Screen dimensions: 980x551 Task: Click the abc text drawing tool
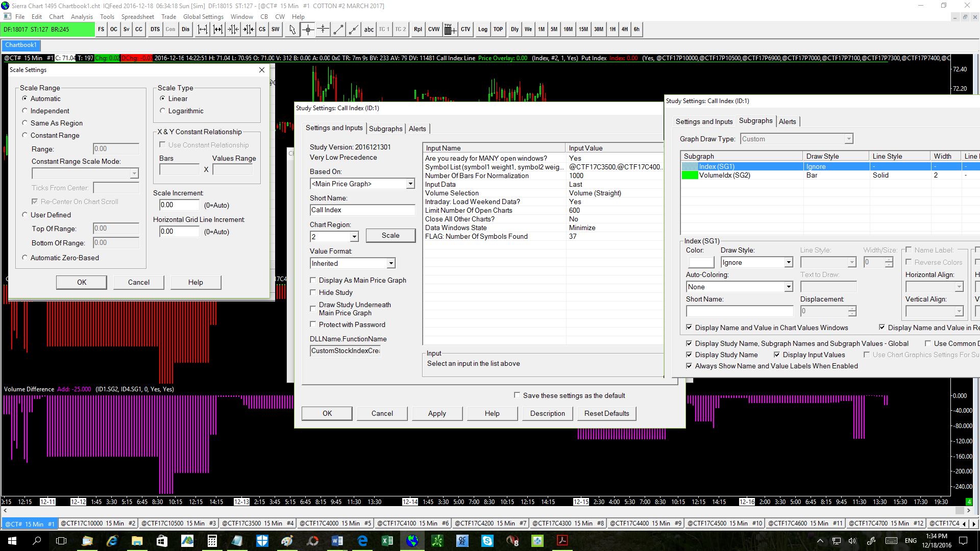[x=369, y=30]
